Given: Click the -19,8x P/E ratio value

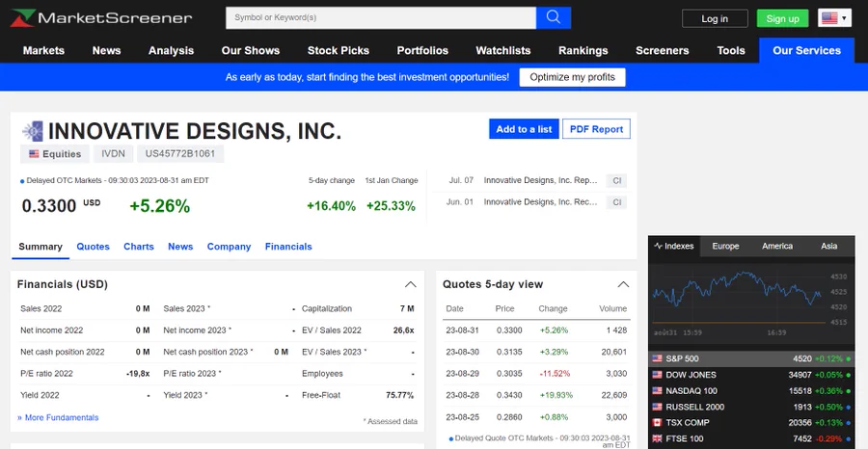Looking at the screenshot, I should pos(138,374).
